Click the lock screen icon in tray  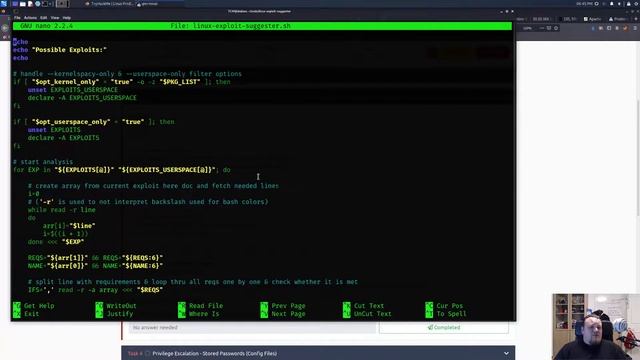point(628,4)
